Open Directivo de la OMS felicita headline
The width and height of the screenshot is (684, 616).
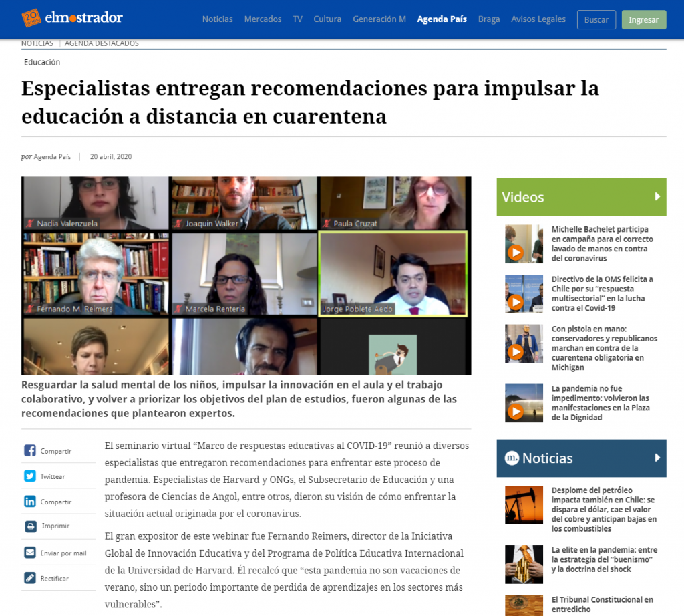click(x=602, y=293)
